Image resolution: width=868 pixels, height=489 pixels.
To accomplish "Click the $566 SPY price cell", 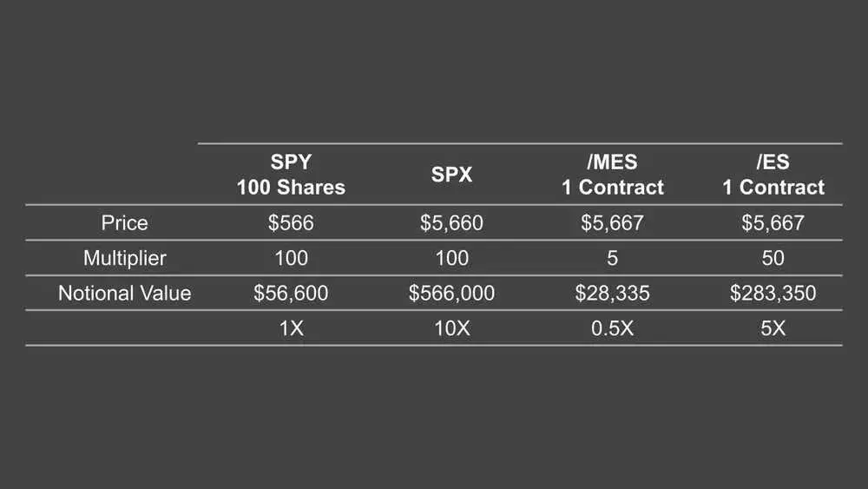I will click(291, 222).
